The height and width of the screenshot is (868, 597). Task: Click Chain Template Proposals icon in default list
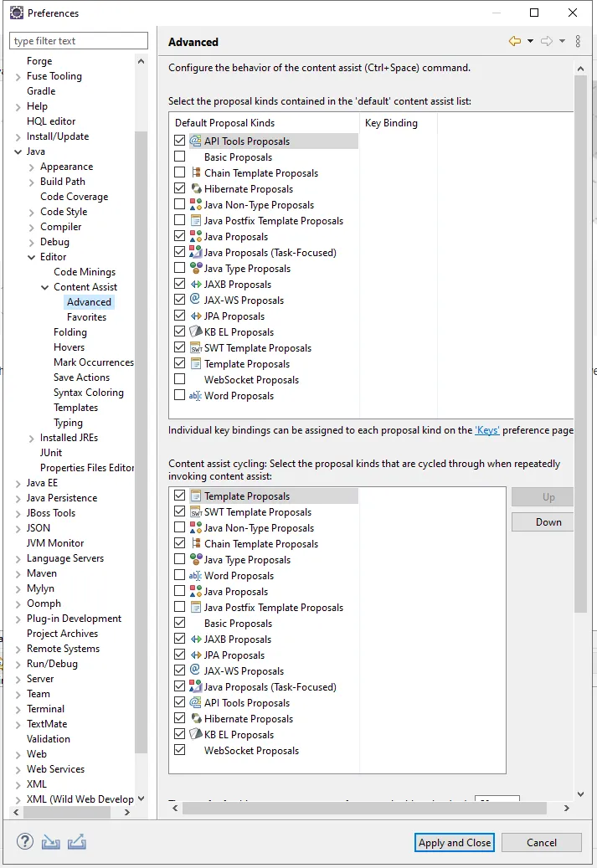coord(195,172)
